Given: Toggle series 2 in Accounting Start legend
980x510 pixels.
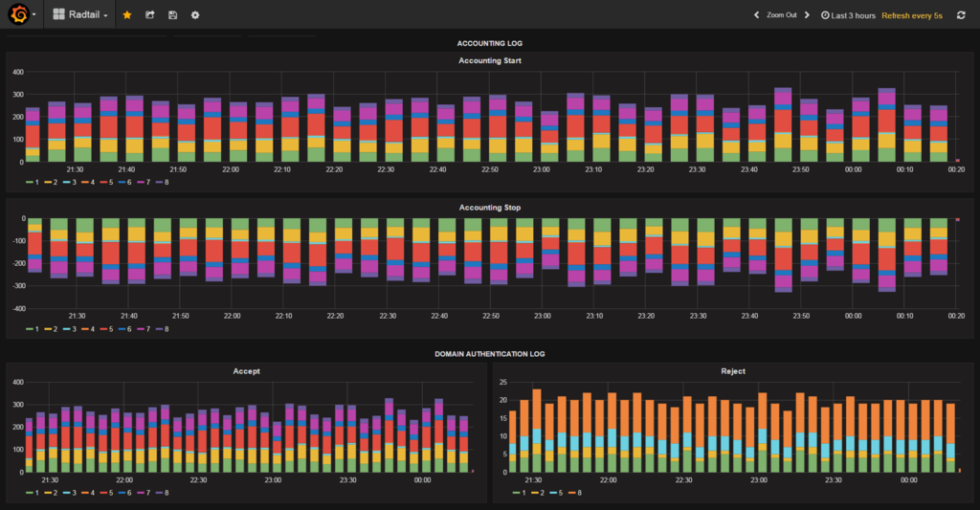Looking at the screenshot, I should click(52, 183).
